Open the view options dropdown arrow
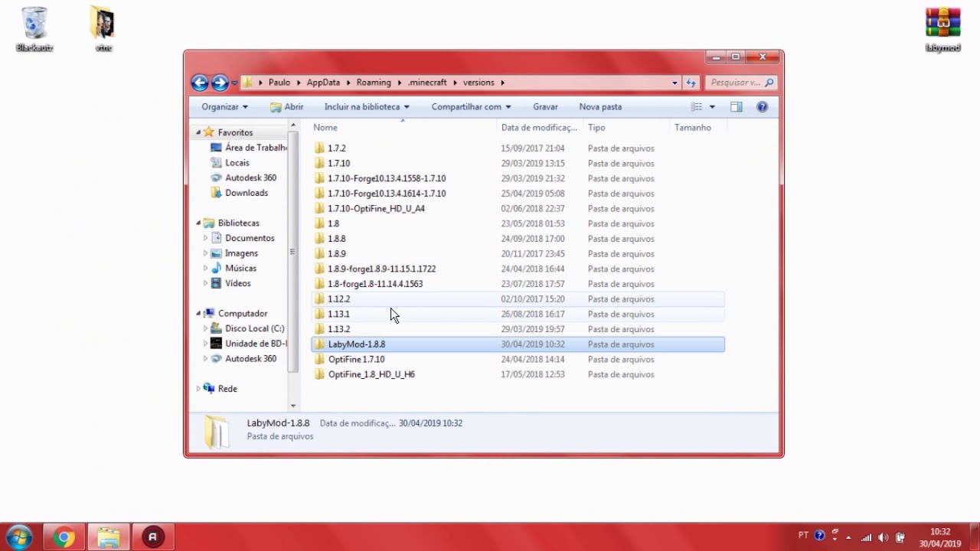 pos(712,107)
